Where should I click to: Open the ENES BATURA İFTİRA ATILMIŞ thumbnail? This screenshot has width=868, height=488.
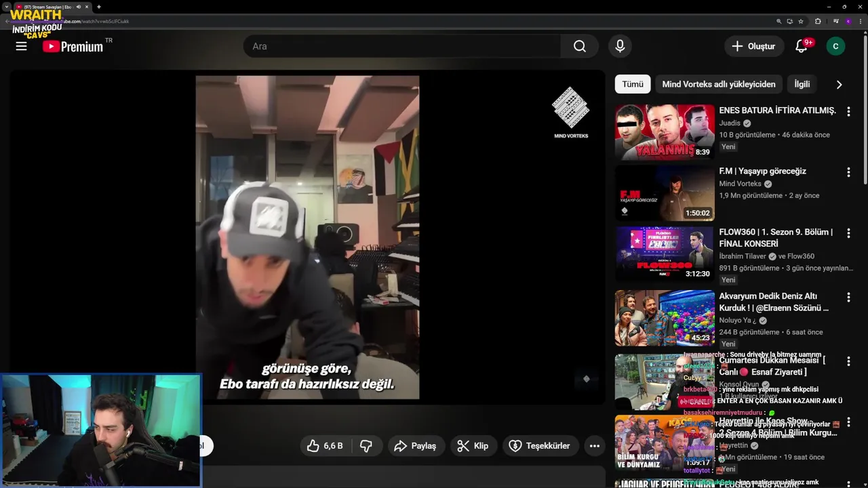[x=665, y=132]
